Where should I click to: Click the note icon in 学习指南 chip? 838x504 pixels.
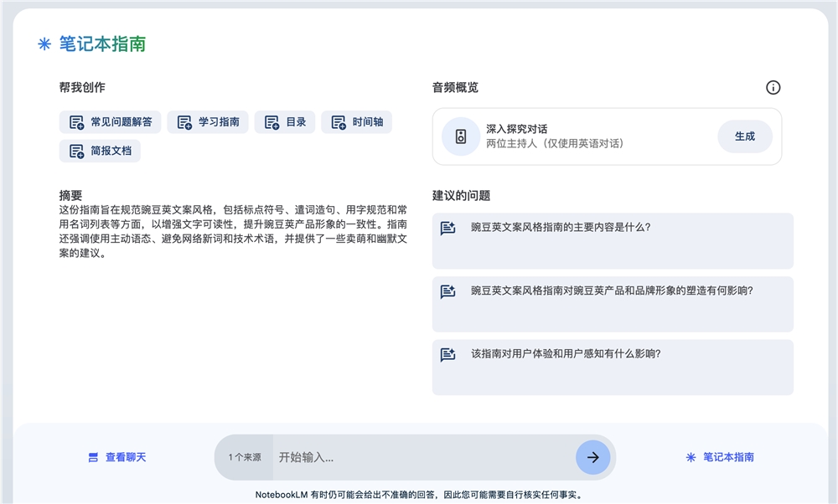pyautogui.click(x=184, y=122)
